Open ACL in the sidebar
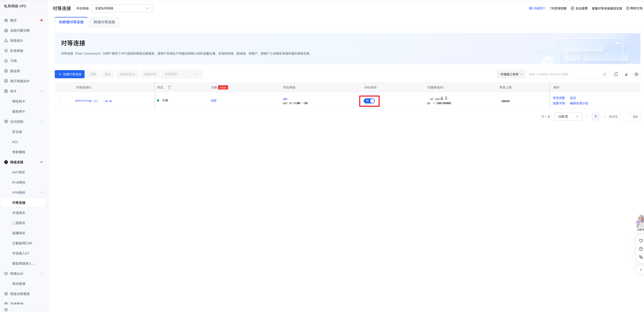 [15, 142]
